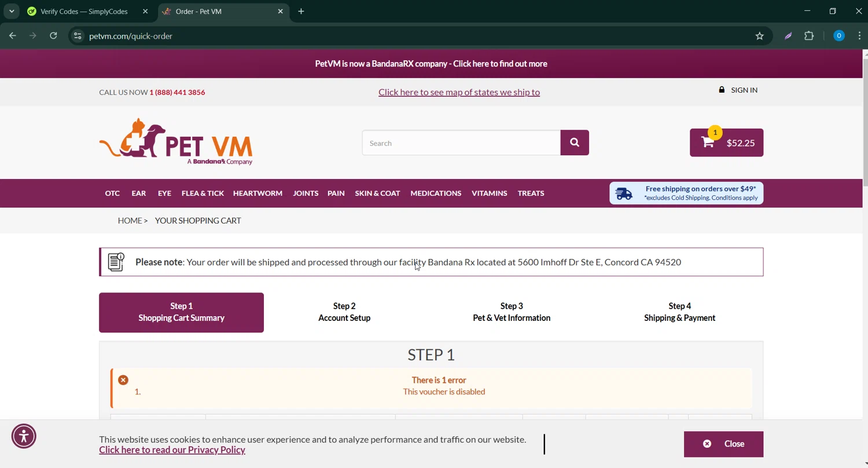
Task: Click the profile avatar icon in toolbar
Action: 838,36
